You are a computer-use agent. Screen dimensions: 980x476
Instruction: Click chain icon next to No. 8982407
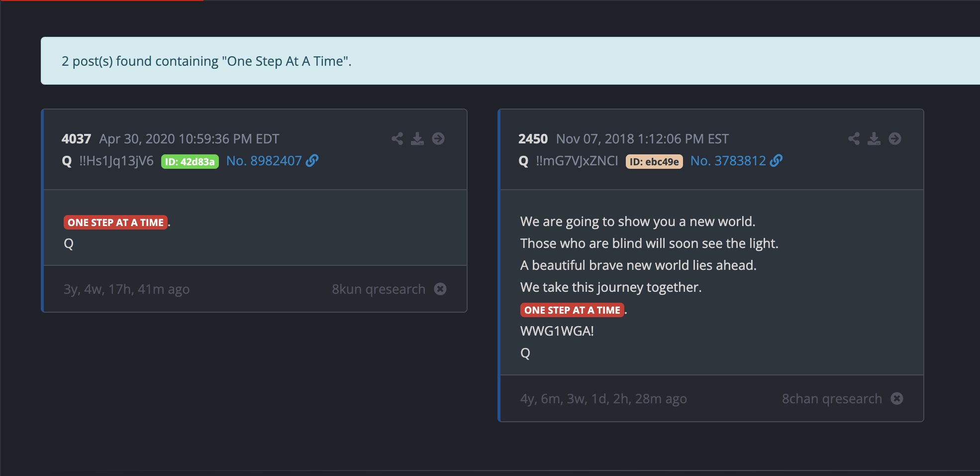tap(312, 161)
